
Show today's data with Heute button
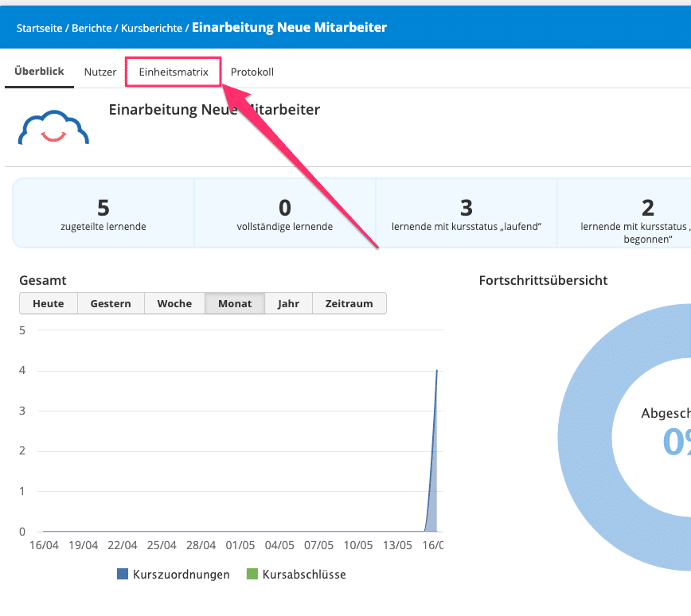(49, 303)
